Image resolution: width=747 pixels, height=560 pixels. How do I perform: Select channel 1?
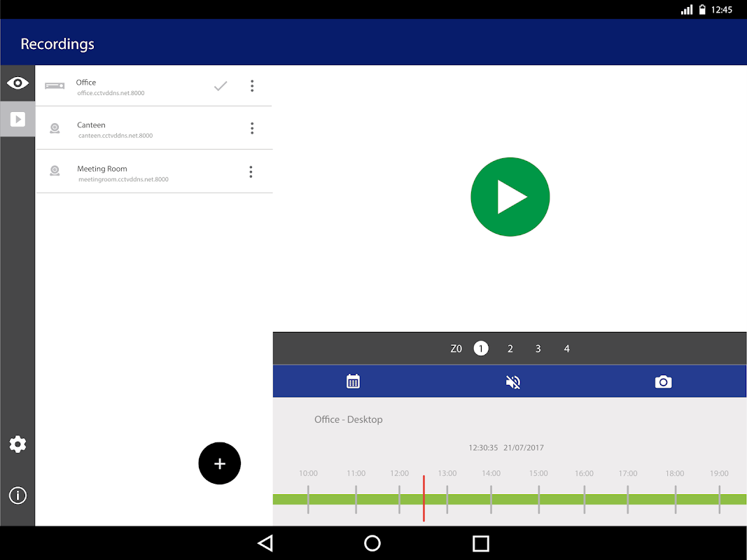(481, 349)
